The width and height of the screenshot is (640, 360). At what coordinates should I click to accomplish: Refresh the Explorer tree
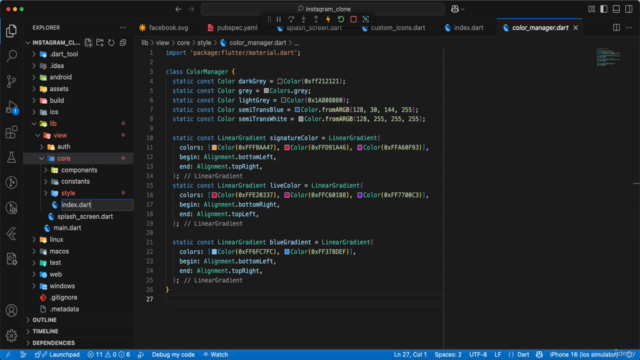pyautogui.click(x=111, y=42)
